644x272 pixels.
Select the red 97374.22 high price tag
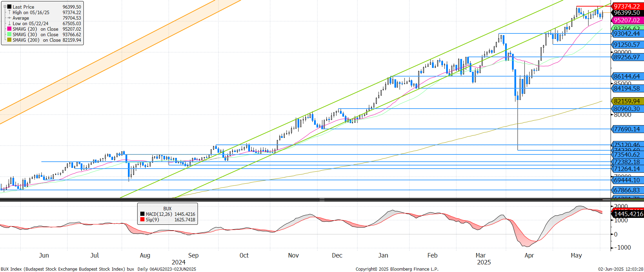[627, 6]
